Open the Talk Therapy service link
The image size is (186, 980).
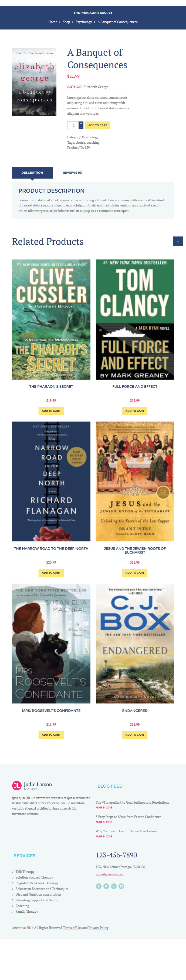(25, 872)
